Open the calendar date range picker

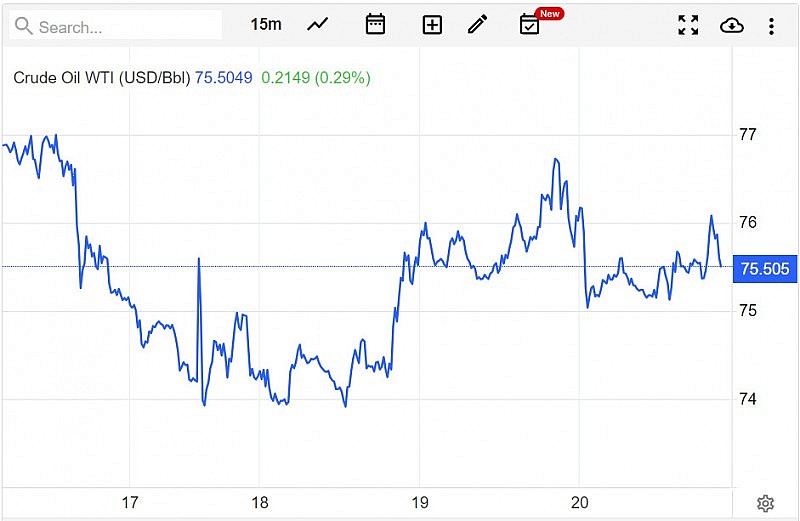(375, 25)
